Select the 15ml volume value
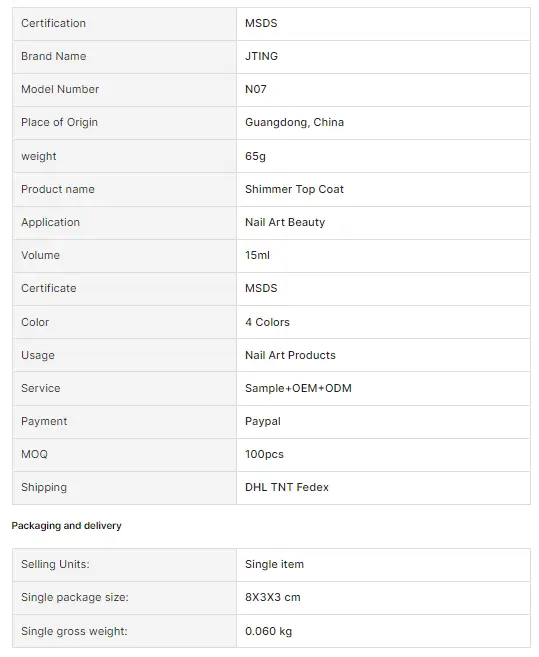This screenshot has width=539, height=657. (x=257, y=255)
